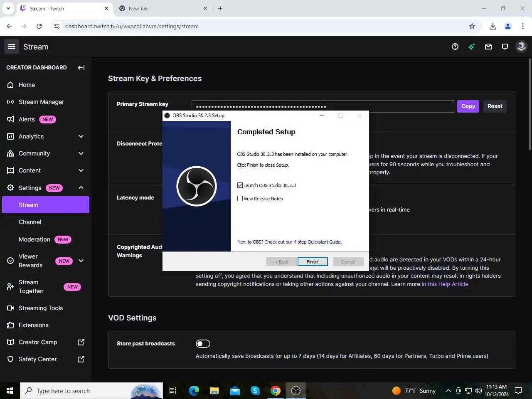Image resolution: width=532 pixels, height=399 pixels.
Task: Open the notification center icon
Action: [x=518, y=391]
